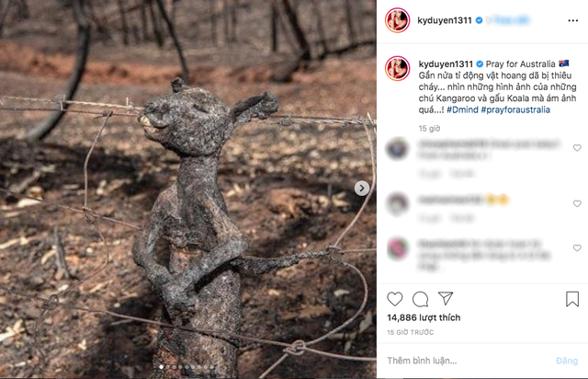Like the second comment

[x=577, y=203]
